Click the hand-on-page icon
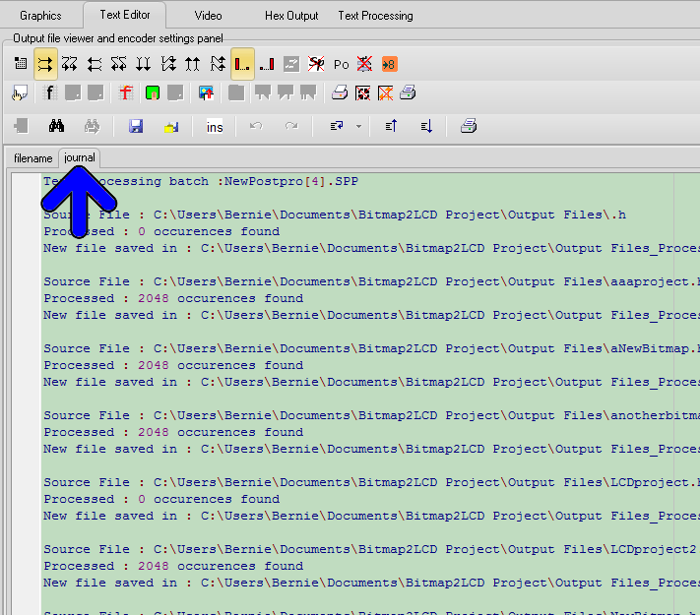Viewport: 700px width, 615px height. 20,93
